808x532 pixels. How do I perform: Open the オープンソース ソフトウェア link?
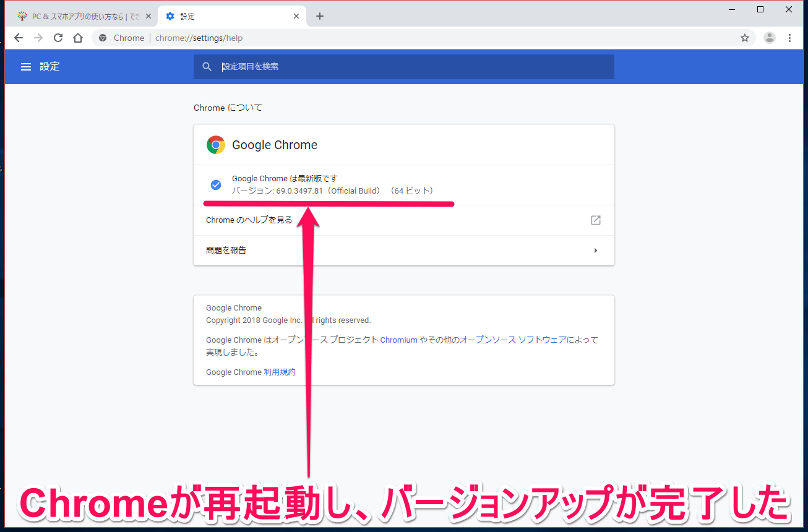click(x=513, y=340)
